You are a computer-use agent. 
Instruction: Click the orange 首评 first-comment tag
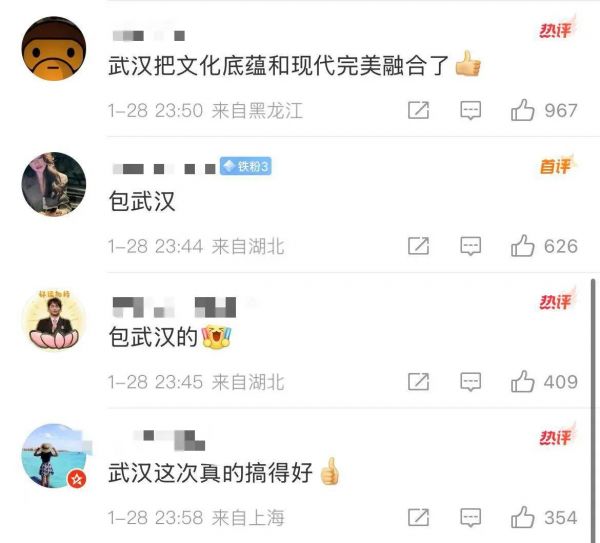click(x=557, y=165)
